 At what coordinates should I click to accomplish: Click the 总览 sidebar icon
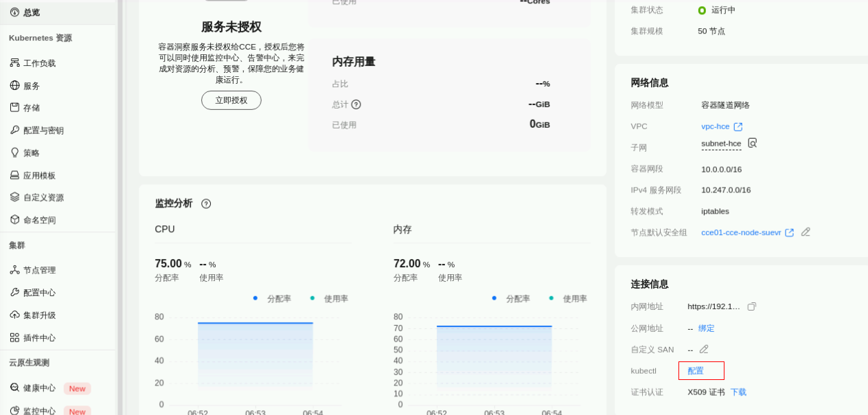14,12
